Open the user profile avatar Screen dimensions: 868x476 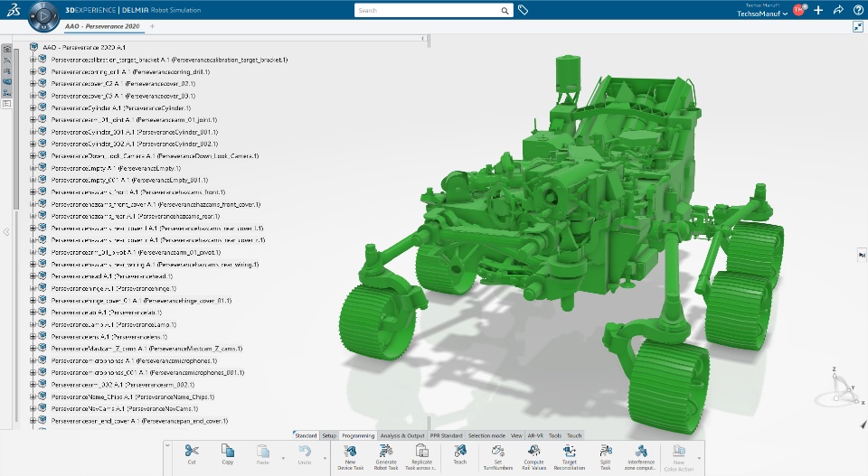[x=798, y=10]
